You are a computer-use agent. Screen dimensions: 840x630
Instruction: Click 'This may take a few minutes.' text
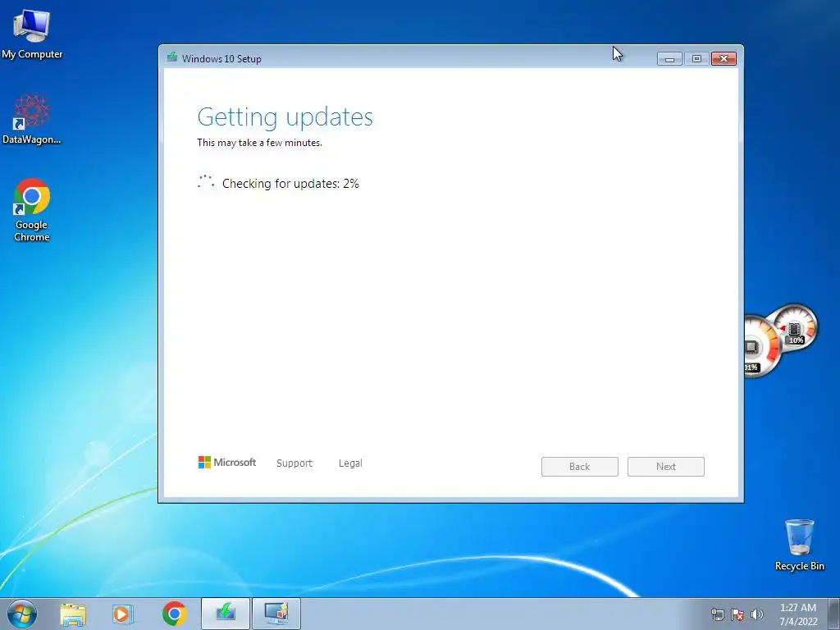259,143
